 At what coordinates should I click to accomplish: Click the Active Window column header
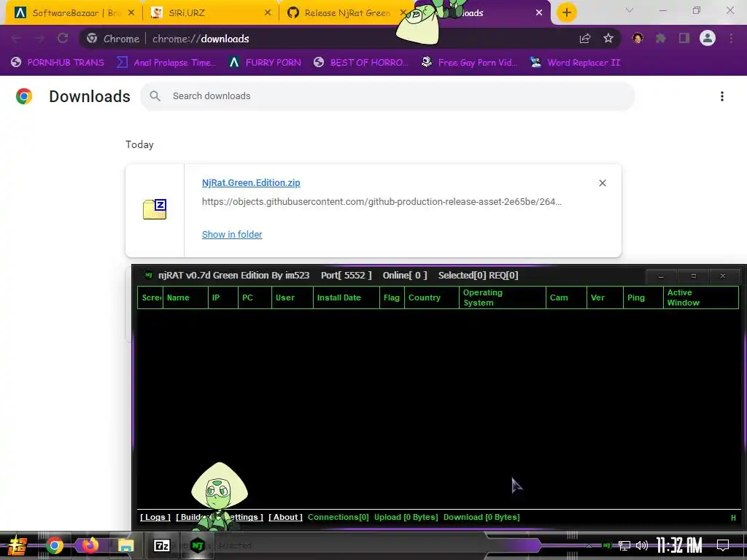click(701, 297)
